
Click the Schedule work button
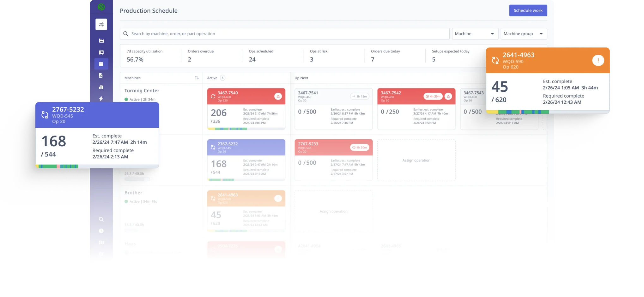[x=528, y=10]
